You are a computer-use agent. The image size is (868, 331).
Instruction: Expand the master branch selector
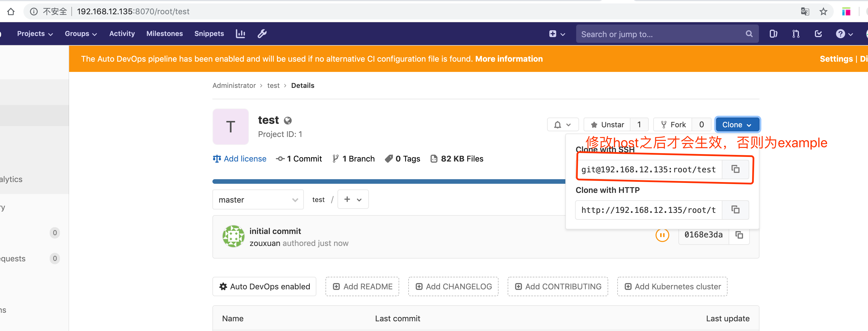tap(258, 200)
